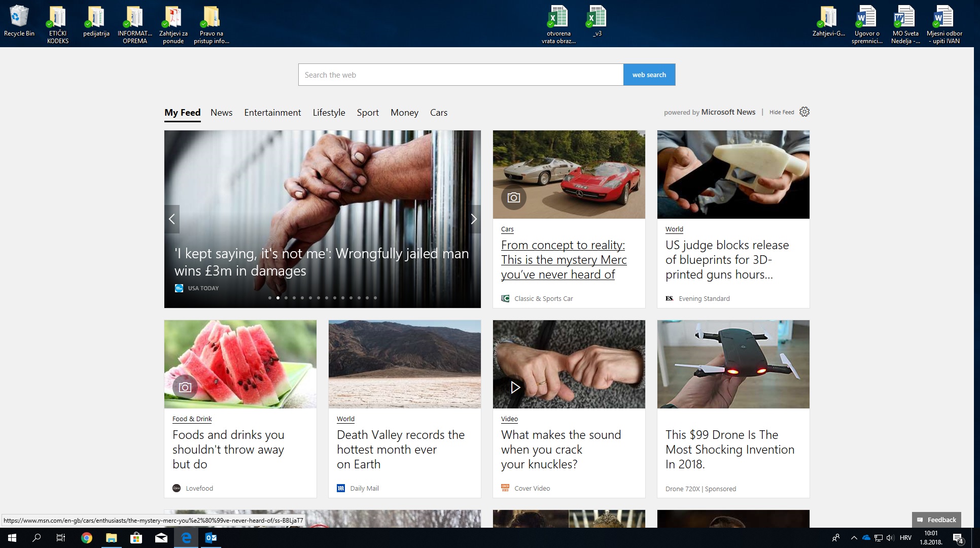The image size is (980, 548).
Task: Click the web search button
Action: point(649,75)
